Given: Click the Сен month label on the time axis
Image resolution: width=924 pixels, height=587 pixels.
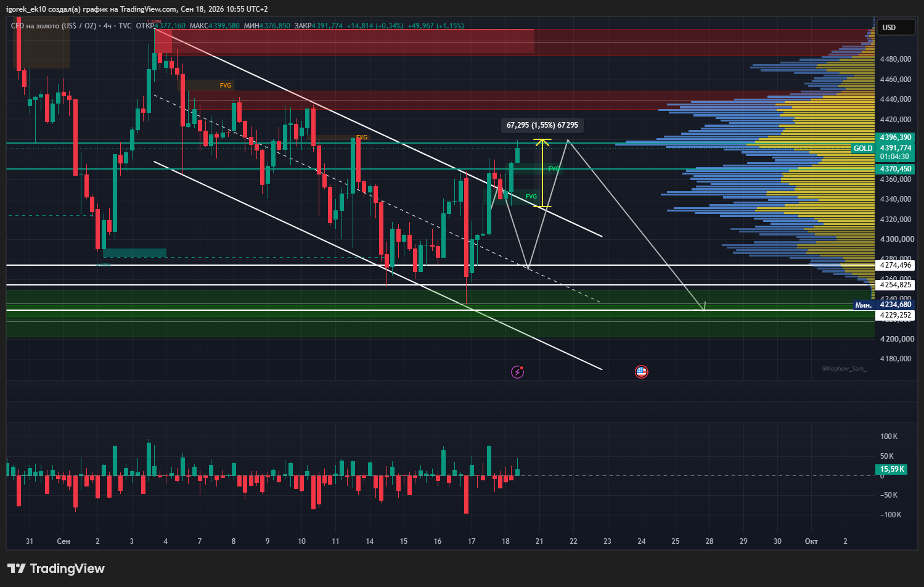Looking at the screenshot, I should (63, 541).
